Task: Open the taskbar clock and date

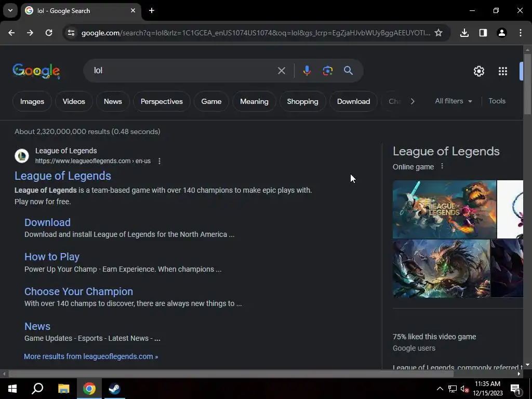Action: point(487,389)
